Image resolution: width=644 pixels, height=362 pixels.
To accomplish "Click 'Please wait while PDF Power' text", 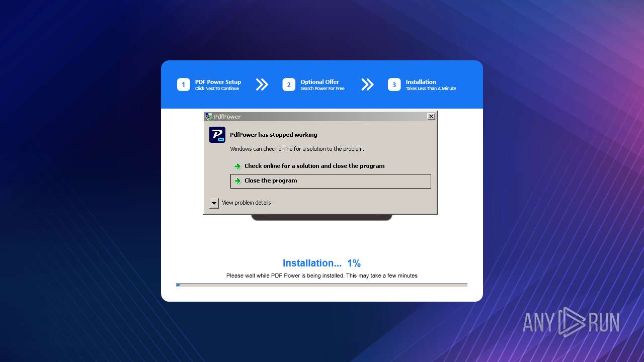I will click(321, 276).
